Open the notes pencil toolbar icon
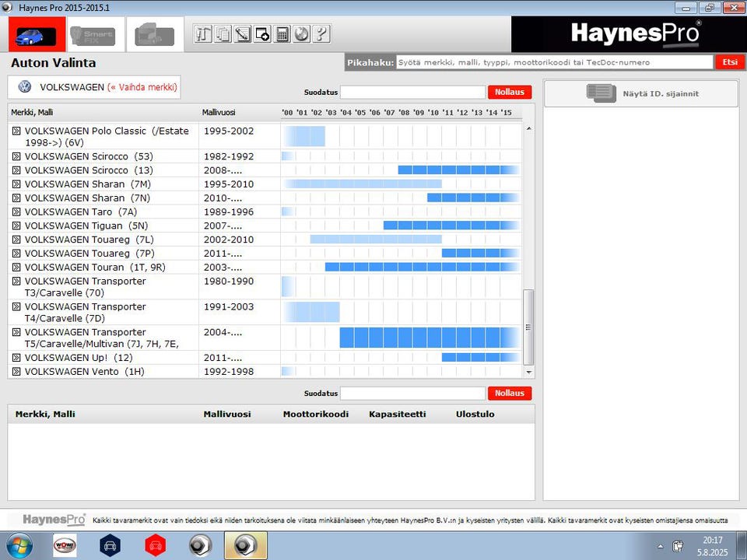 [243, 34]
